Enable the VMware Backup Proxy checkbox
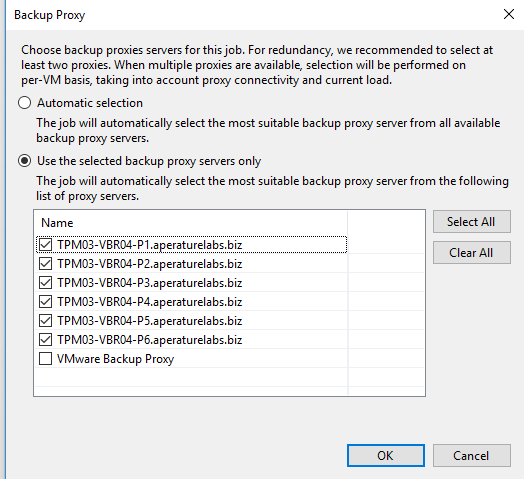The height and width of the screenshot is (479, 524). point(45,359)
